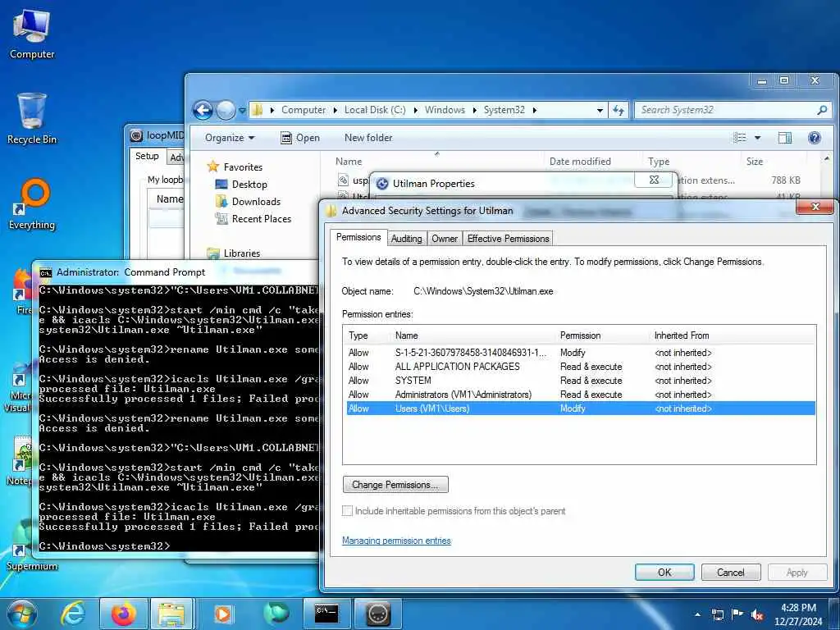Expand the Local Disk (C:) breadcrumb arrow
The width and height of the screenshot is (840, 630).
pyautogui.click(x=415, y=110)
